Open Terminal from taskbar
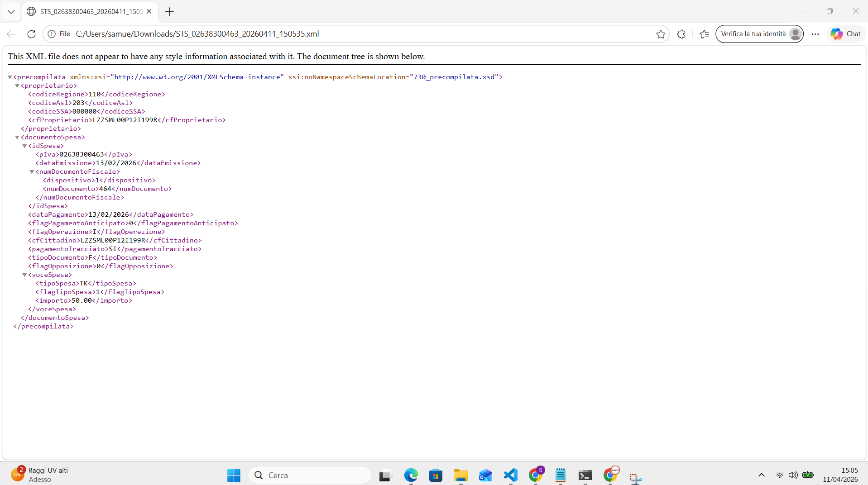 (x=585, y=475)
